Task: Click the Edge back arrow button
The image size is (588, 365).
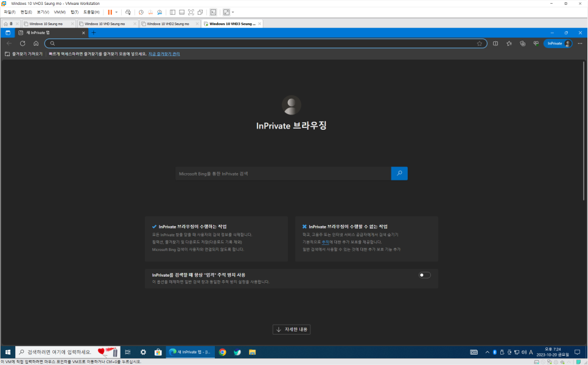Action: 9,43
